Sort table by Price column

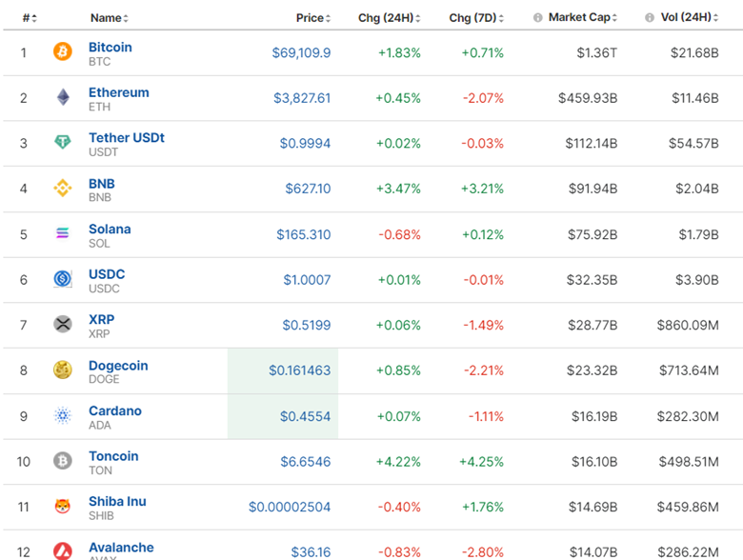[x=313, y=18]
